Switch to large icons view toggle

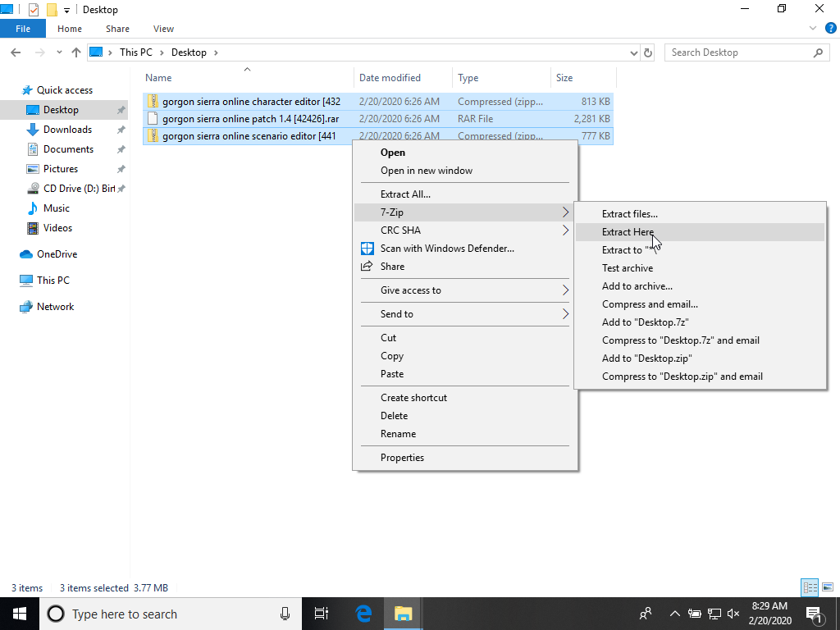click(x=826, y=587)
